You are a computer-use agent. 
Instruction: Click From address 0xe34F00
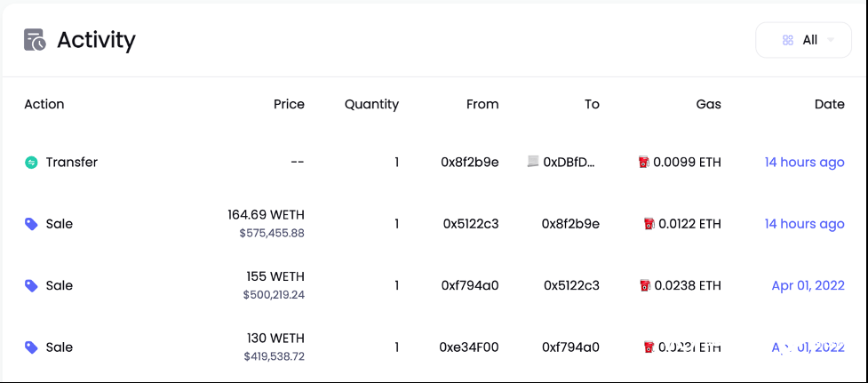[469, 347]
